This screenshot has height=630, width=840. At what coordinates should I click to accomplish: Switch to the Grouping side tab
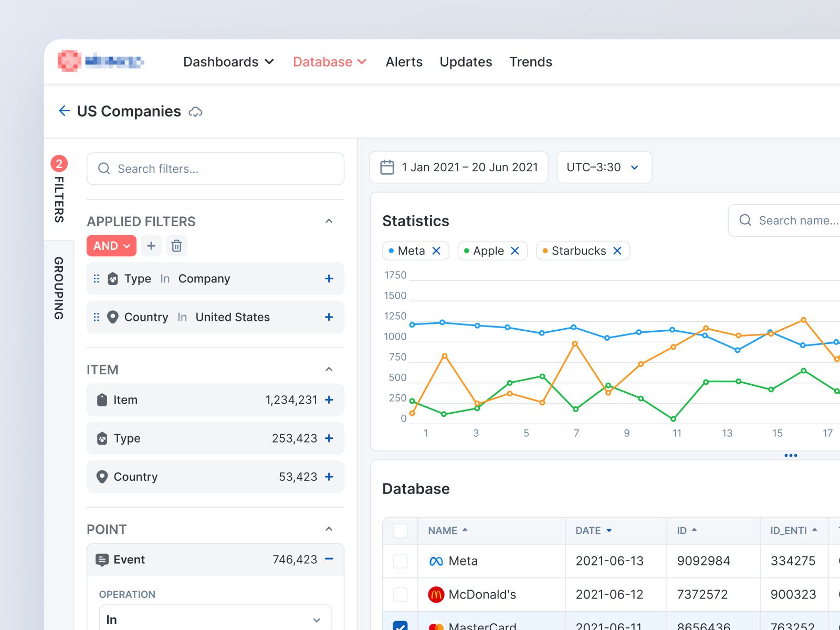[x=59, y=288]
